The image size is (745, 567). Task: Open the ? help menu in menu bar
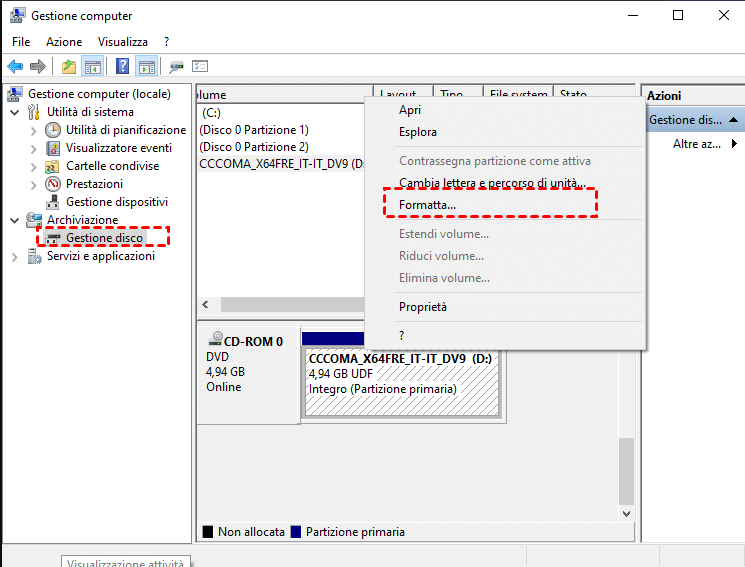[x=166, y=42]
